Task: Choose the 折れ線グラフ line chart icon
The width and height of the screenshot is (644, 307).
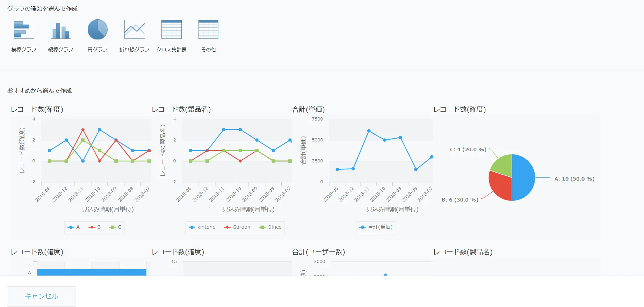Action: click(135, 29)
